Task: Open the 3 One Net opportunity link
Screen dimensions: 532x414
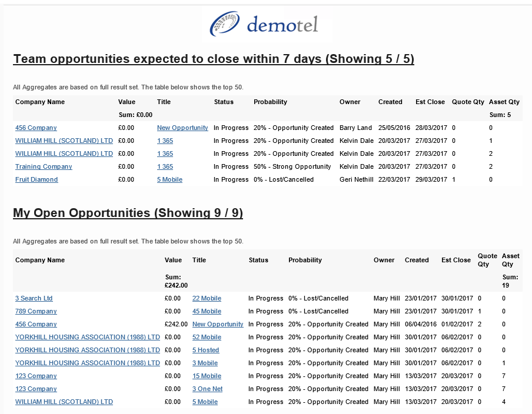Action: point(207,389)
